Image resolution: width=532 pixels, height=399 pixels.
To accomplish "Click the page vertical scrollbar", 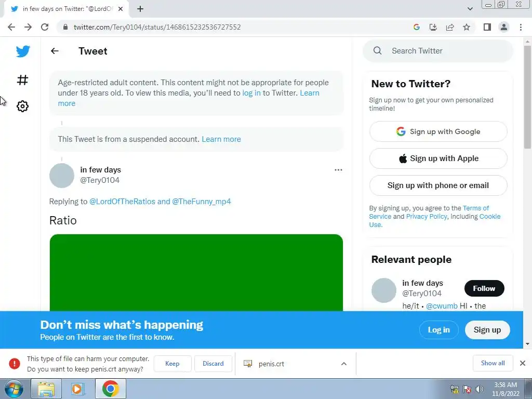I will (527, 97).
